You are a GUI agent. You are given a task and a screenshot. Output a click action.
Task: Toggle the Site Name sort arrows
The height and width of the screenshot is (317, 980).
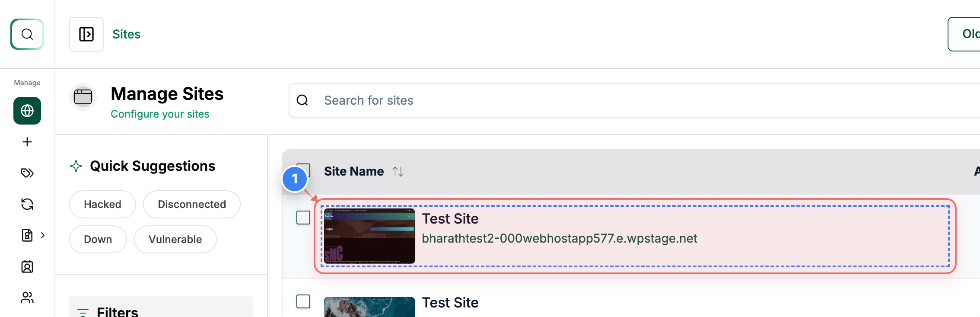[398, 171]
